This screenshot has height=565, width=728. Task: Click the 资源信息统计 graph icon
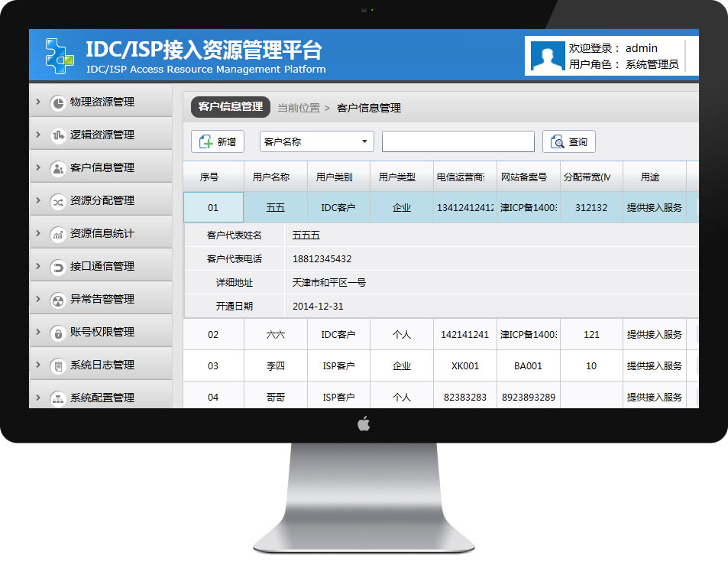pos(57,234)
